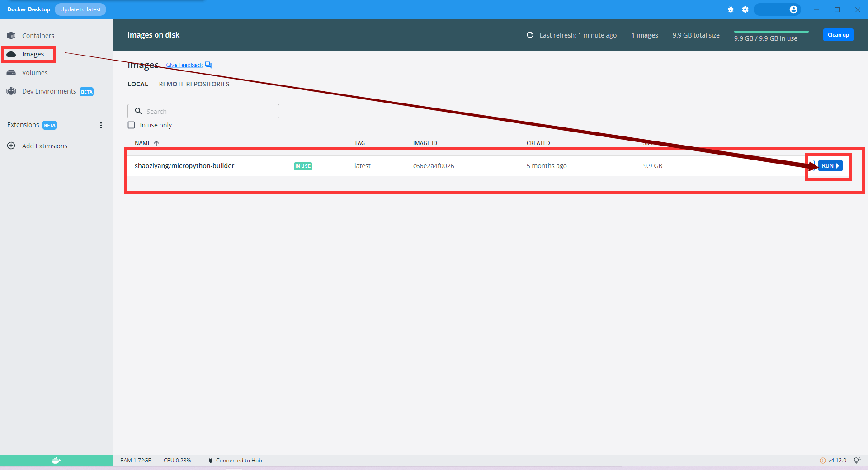Image resolution: width=868 pixels, height=470 pixels.
Task: Click the Clean up button
Action: pyautogui.click(x=838, y=35)
